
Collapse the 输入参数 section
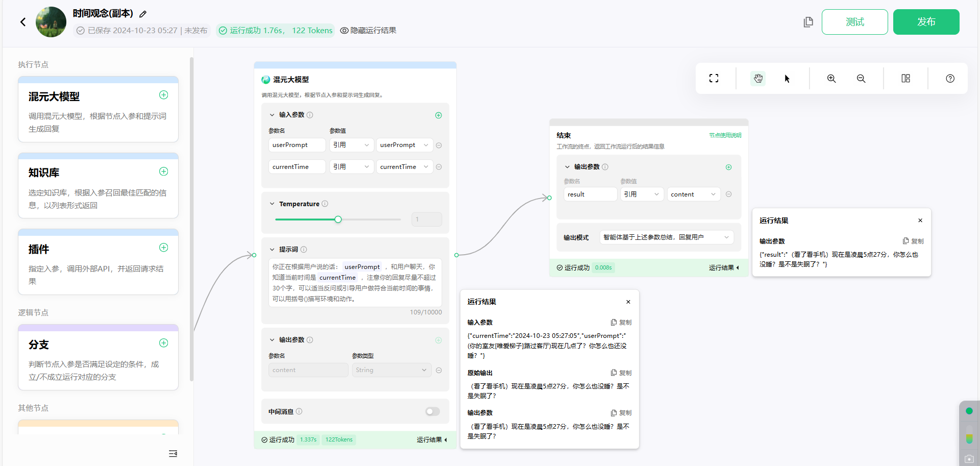(x=272, y=115)
